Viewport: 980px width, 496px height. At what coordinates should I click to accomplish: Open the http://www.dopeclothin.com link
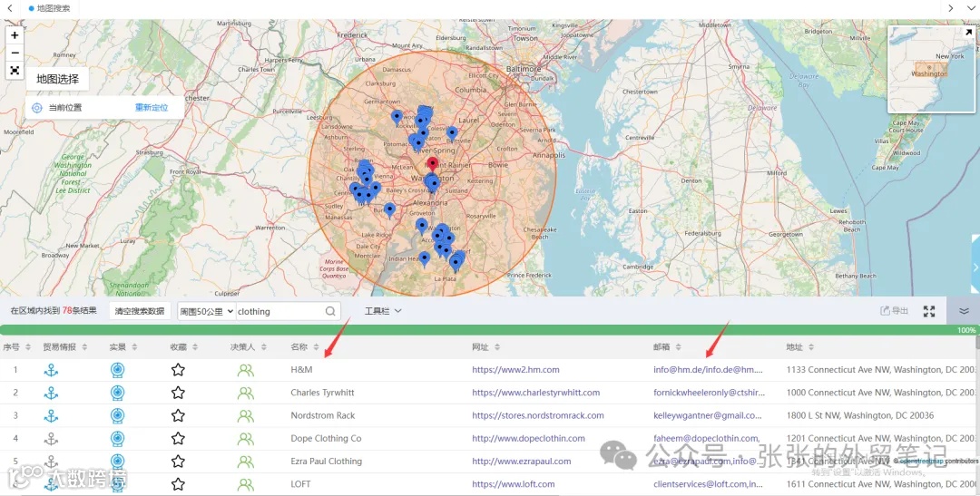(528, 439)
